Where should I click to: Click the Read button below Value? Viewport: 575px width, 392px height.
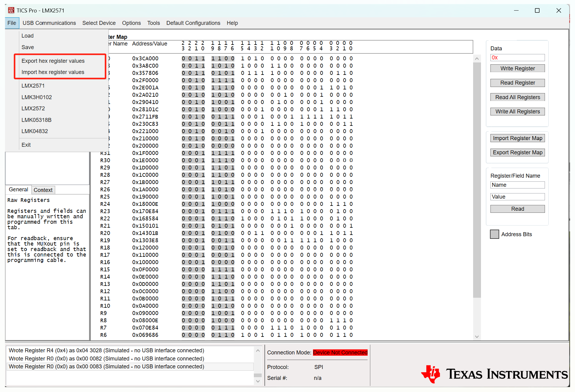(x=517, y=209)
